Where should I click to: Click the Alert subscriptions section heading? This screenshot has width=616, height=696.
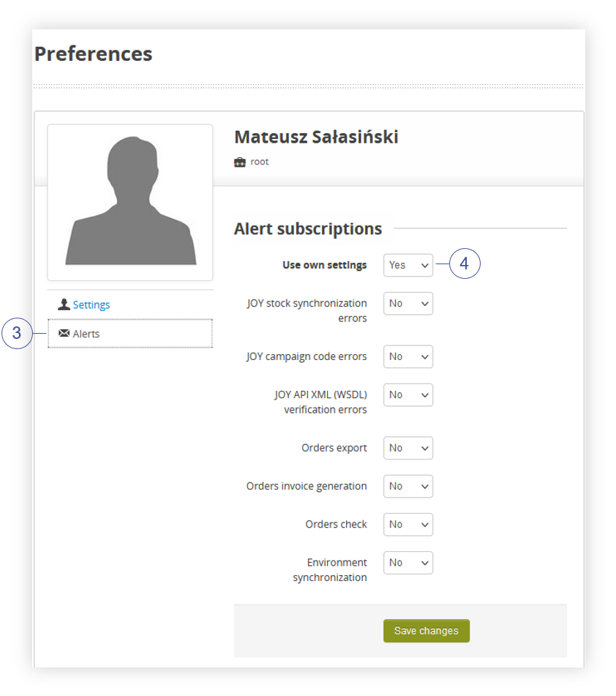point(307,229)
